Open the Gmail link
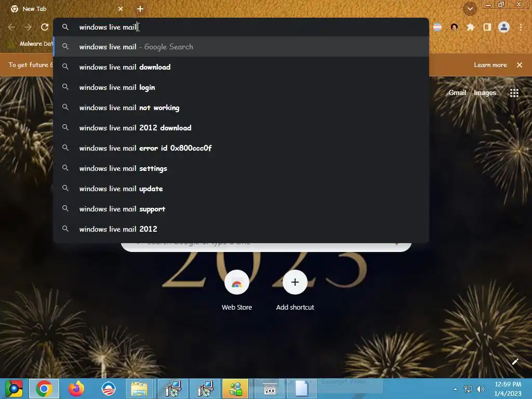The width and height of the screenshot is (532, 399). pyautogui.click(x=457, y=92)
